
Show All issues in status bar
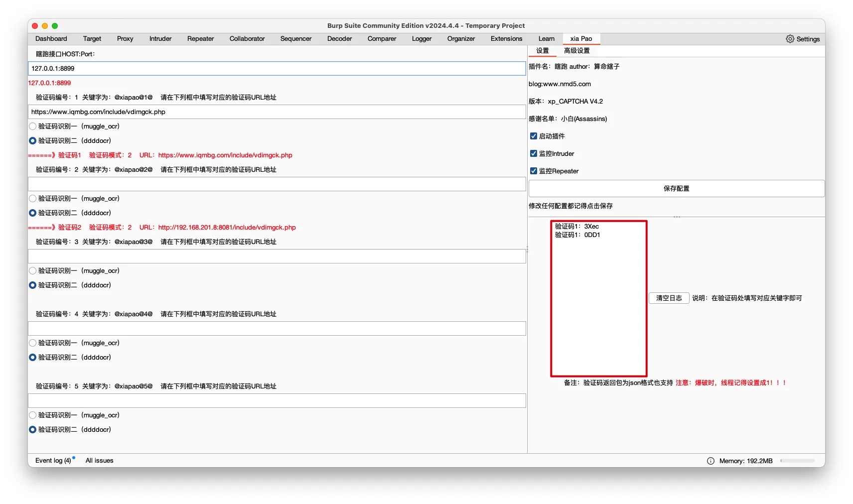point(99,461)
